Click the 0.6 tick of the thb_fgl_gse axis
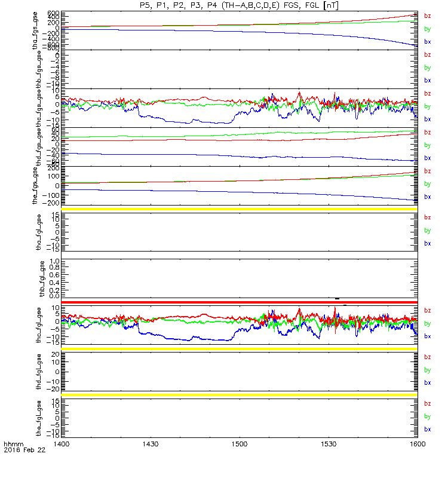 pos(54,275)
